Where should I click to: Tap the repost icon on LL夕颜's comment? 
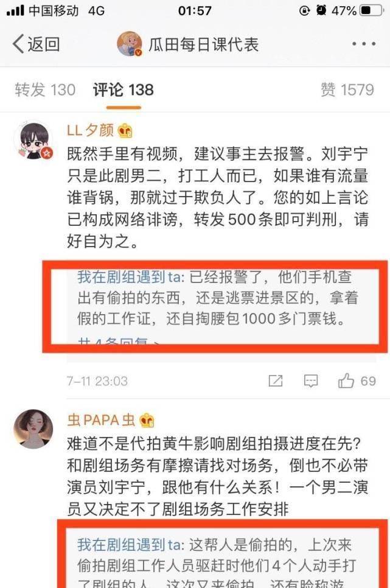coord(276,381)
